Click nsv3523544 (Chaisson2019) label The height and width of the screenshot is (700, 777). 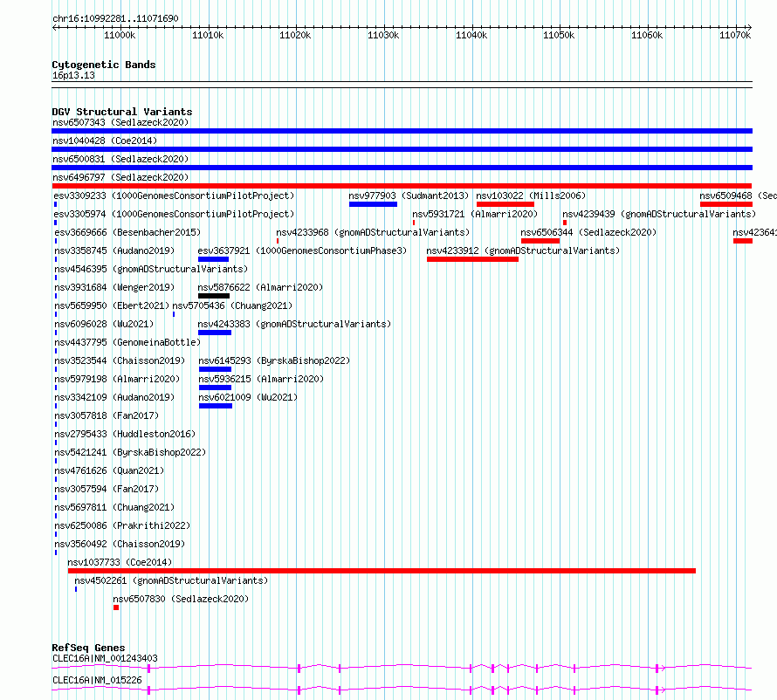pos(120,360)
